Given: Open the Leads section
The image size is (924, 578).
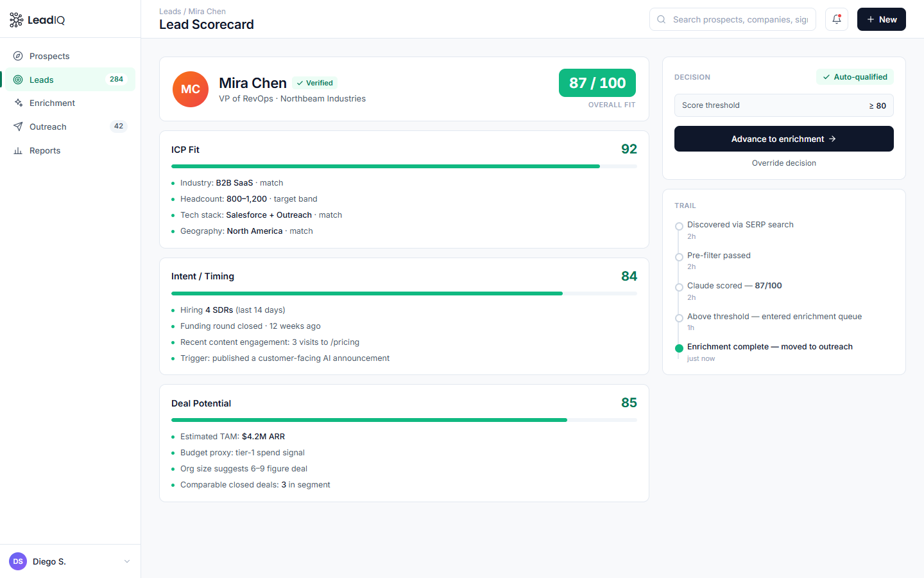Looking at the screenshot, I should point(71,80).
